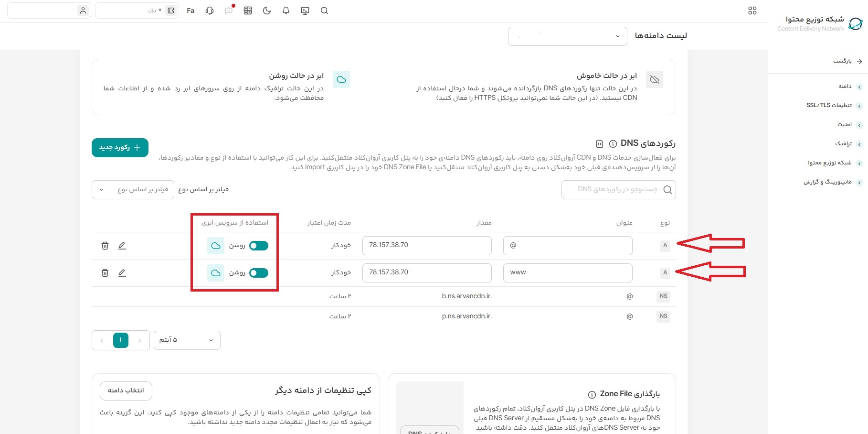
Task: Open the 5 items per page dropdown
Action: 187,340
